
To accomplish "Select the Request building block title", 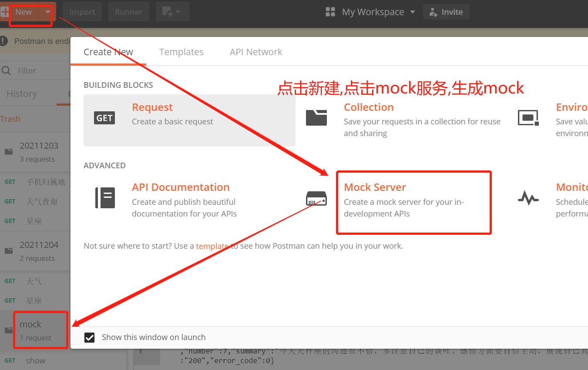I will (152, 107).
